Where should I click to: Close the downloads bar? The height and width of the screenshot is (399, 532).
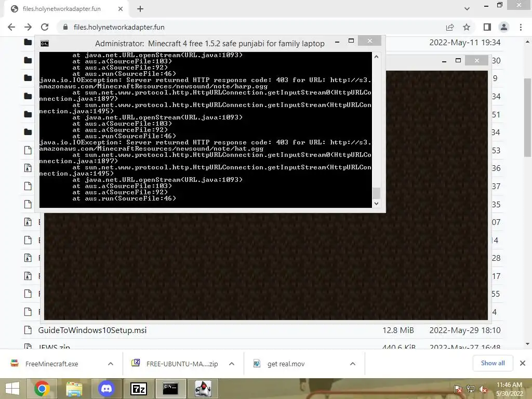click(523, 363)
